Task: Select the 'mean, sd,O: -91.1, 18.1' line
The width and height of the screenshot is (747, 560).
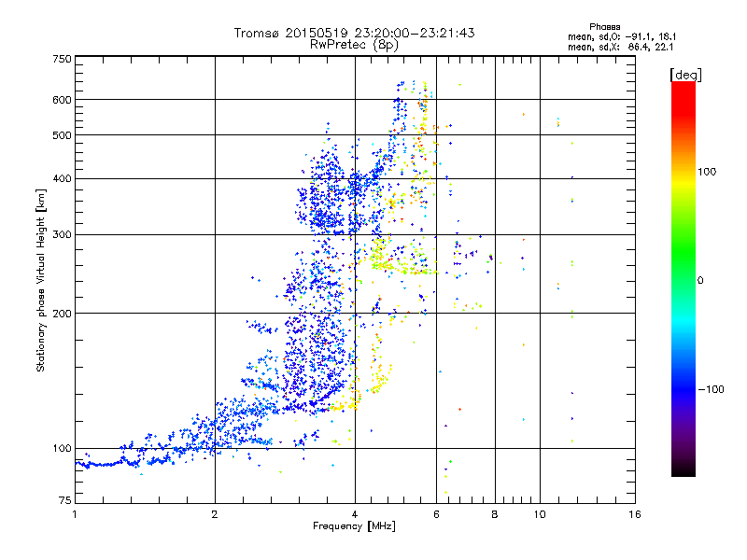Action: [x=622, y=37]
